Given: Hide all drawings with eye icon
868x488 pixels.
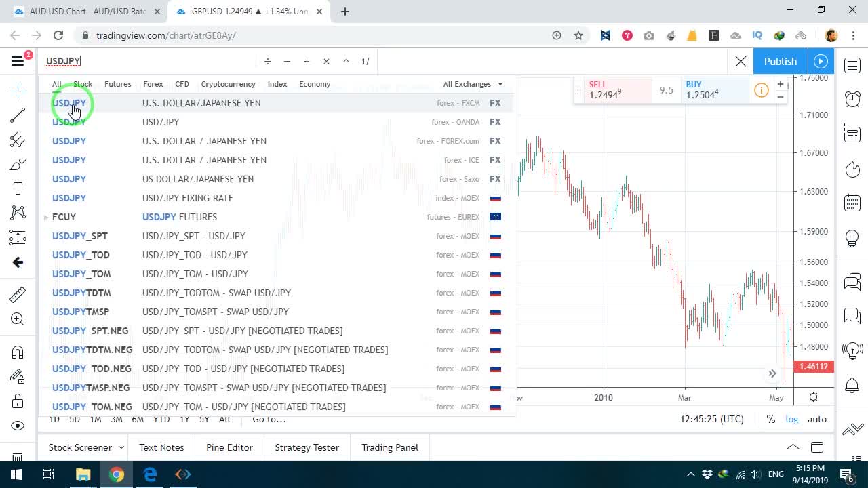Looking at the screenshot, I should tap(18, 426).
